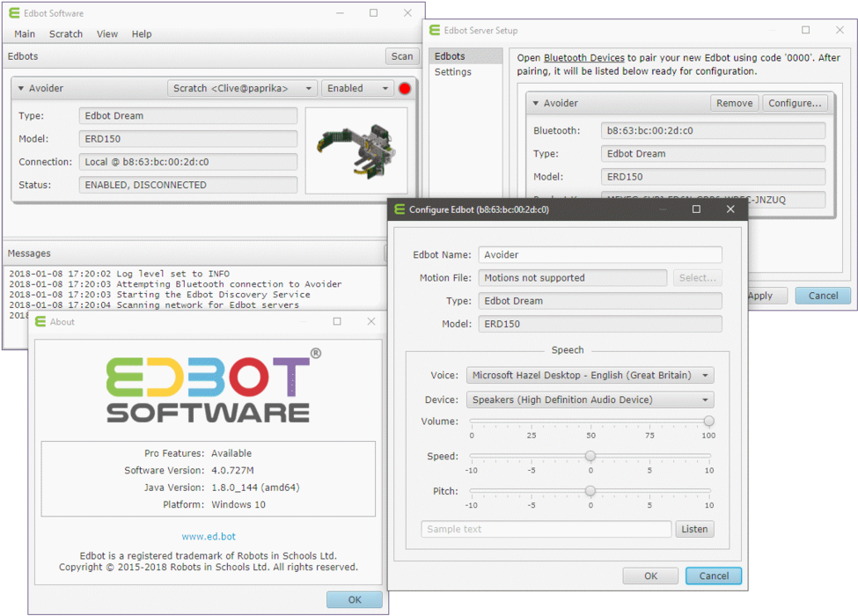Viewport: 858px width, 616px height.
Task: Click the Edbot Name input field
Action: [600, 255]
